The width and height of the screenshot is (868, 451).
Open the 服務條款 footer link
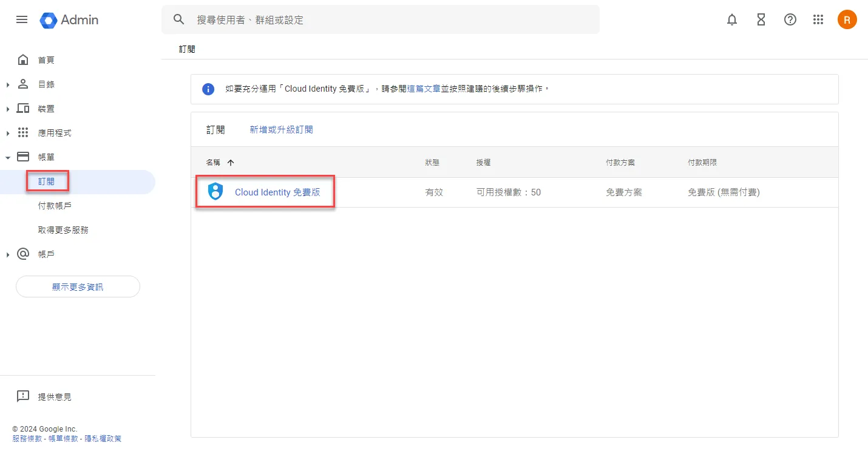[x=27, y=438]
